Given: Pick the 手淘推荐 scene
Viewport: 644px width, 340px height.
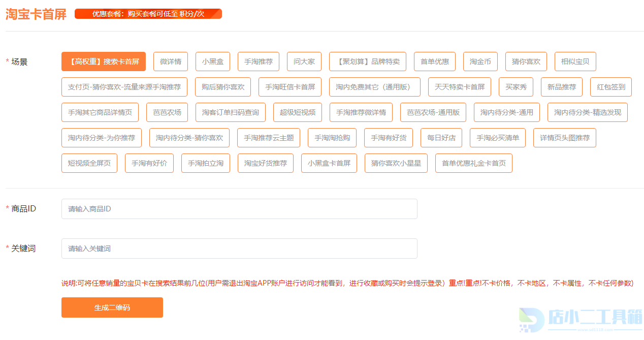Looking at the screenshot, I should (x=259, y=61).
